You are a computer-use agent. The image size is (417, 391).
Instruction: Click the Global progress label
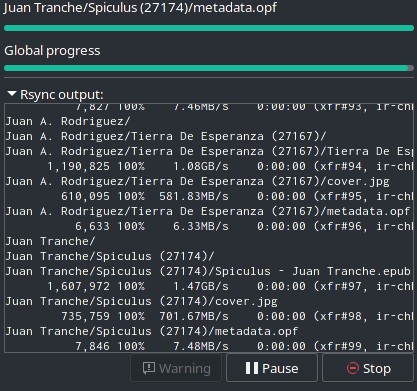(52, 51)
